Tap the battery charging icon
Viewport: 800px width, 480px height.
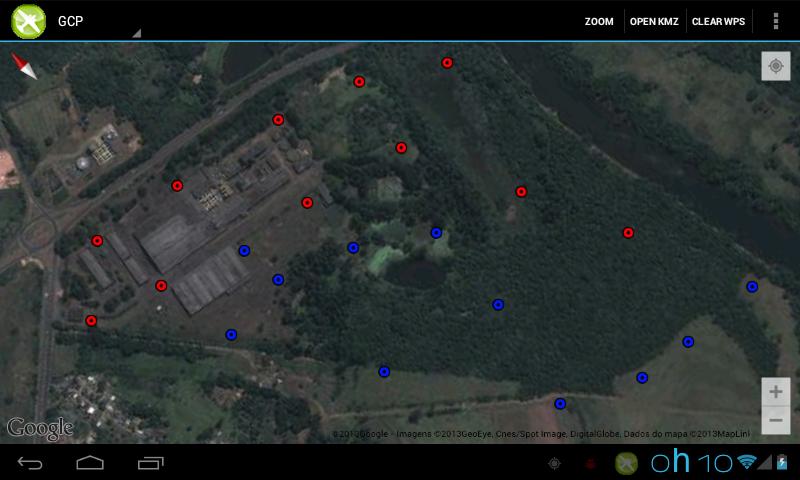tap(782, 462)
